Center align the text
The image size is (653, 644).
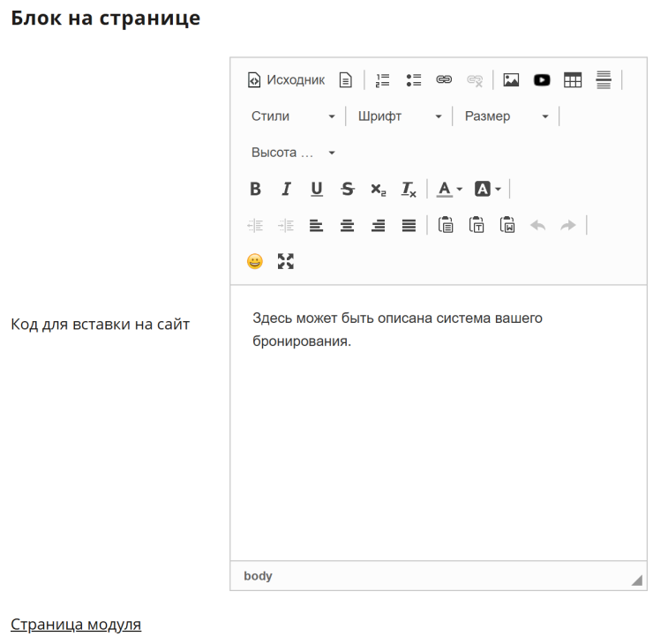pos(348,226)
